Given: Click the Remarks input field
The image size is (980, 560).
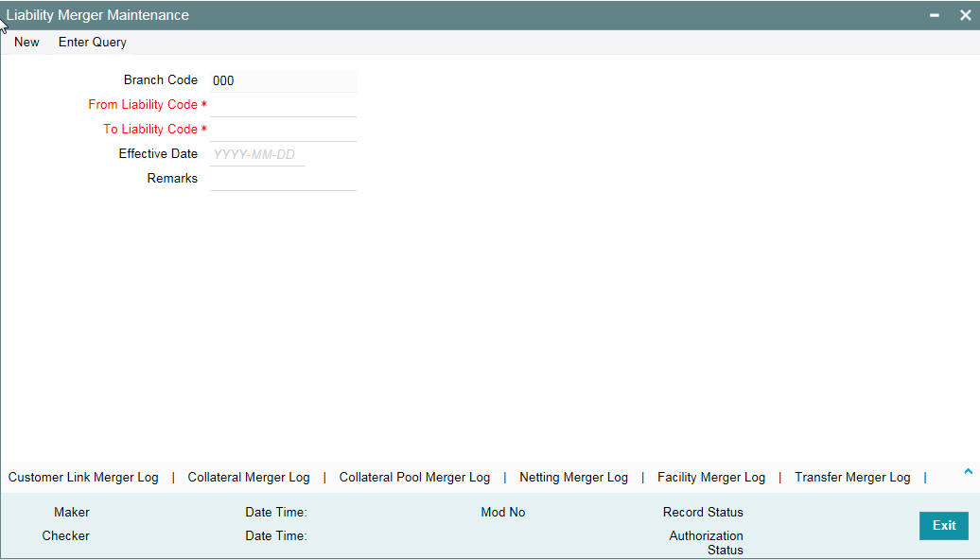Looking at the screenshot, I should tap(283, 179).
